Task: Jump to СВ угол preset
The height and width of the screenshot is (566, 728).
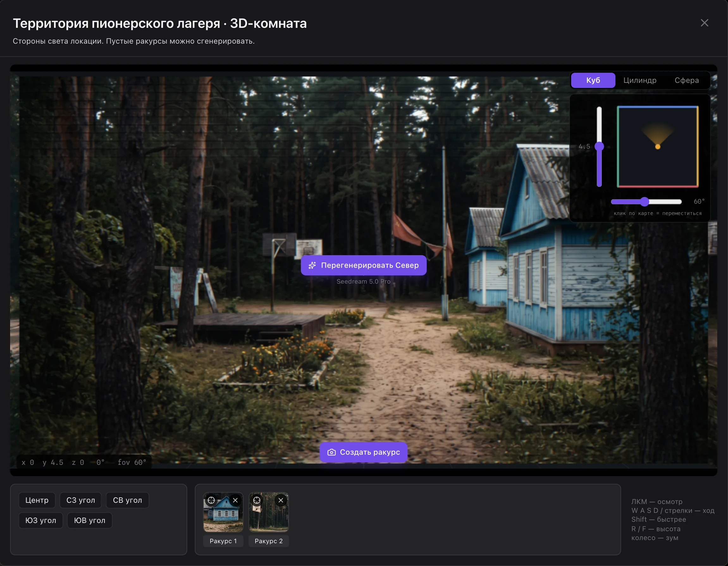Action: pos(127,500)
